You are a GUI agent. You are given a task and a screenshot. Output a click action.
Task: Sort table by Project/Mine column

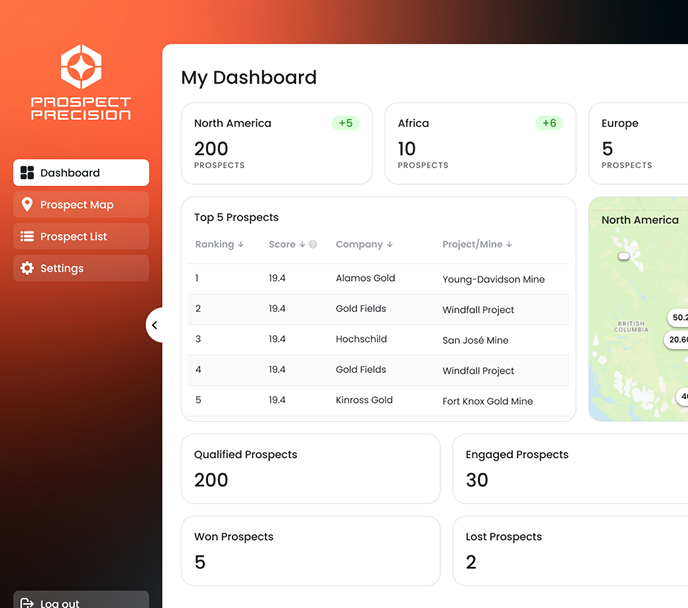pos(477,244)
